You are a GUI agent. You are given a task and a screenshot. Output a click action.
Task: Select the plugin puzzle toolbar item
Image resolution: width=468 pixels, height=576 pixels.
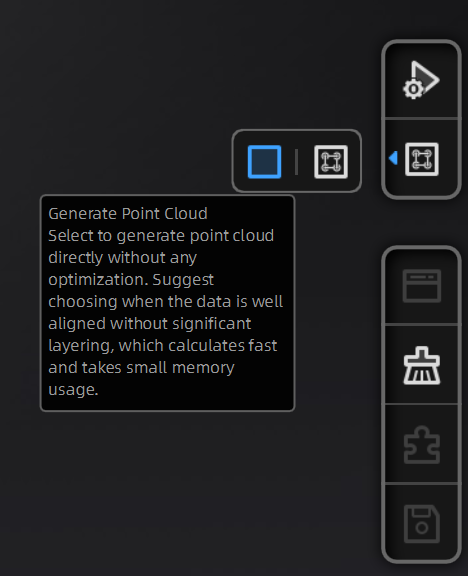pyautogui.click(x=422, y=445)
